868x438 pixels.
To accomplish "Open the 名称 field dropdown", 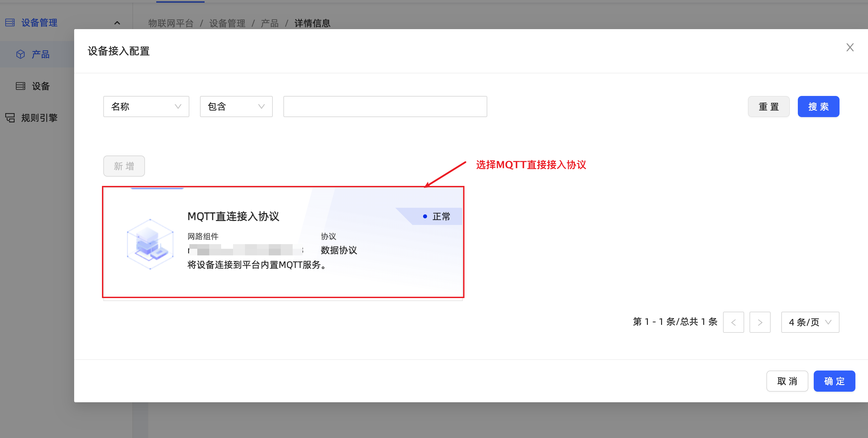I will 146,107.
